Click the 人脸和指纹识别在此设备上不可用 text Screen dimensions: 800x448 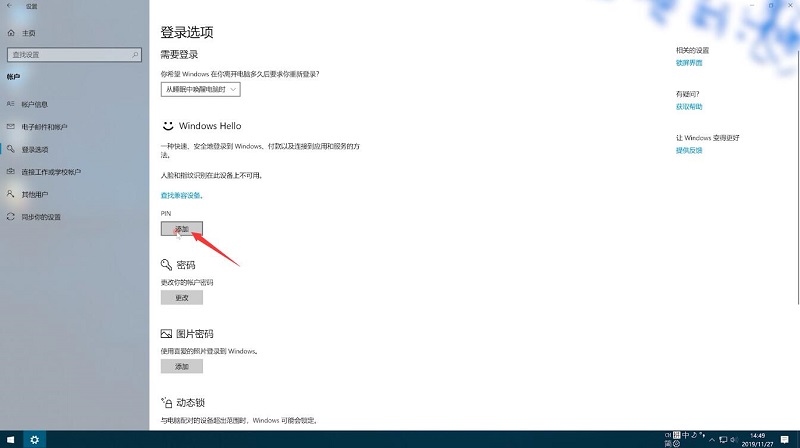point(212,176)
